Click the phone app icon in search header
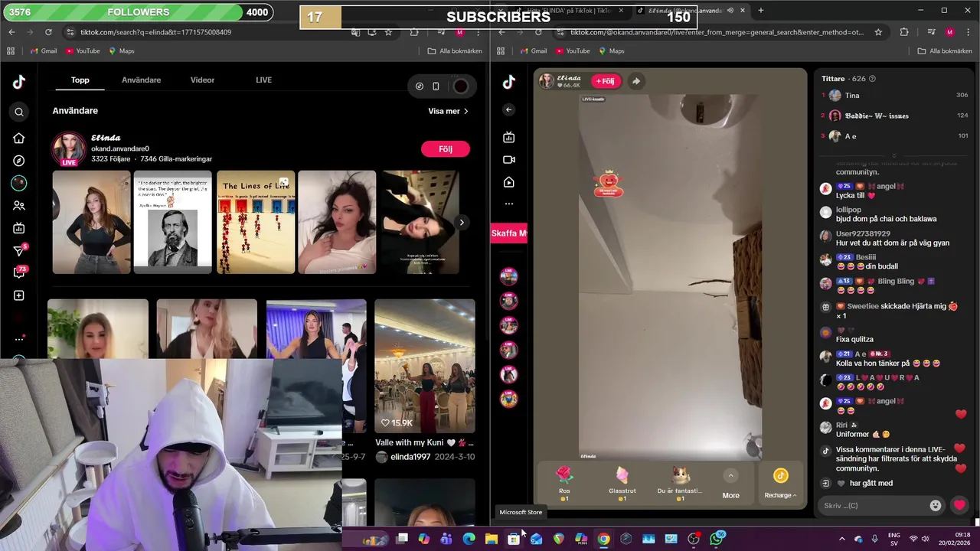980x551 pixels. (436, 86)
